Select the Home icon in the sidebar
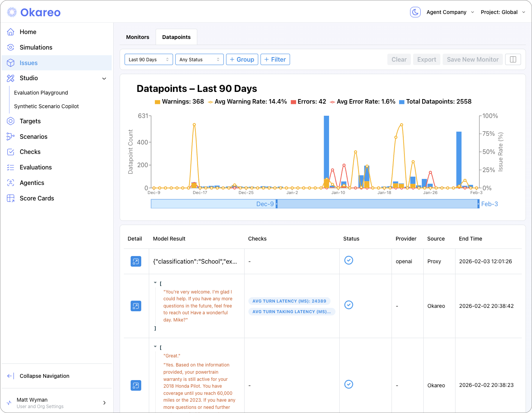This screenshot has width=532, height=413. click(11, 32)
